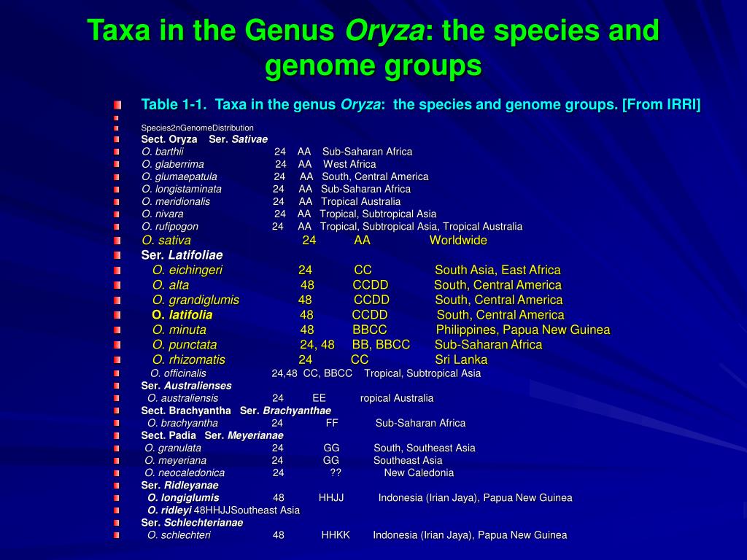Viewport: 747px width, 560px height.
Task: Click the species name 'O. officinalis'
Action: click(x=178, y=373)
